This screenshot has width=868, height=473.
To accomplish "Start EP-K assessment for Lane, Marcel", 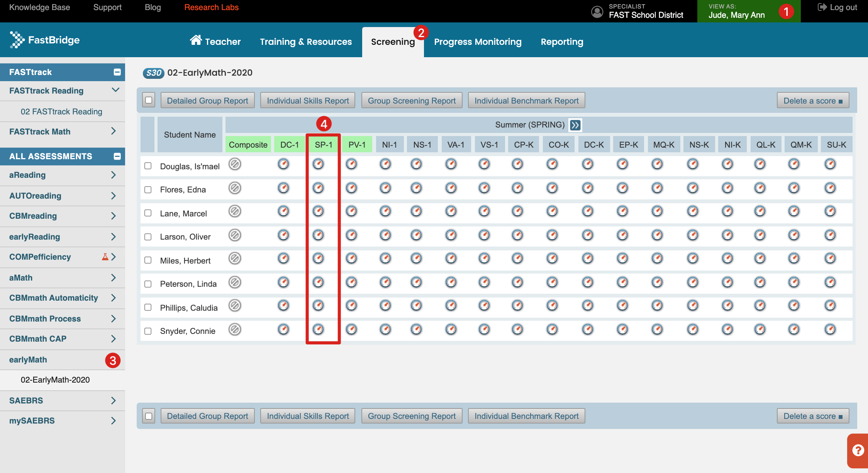I will click(622, 211).
